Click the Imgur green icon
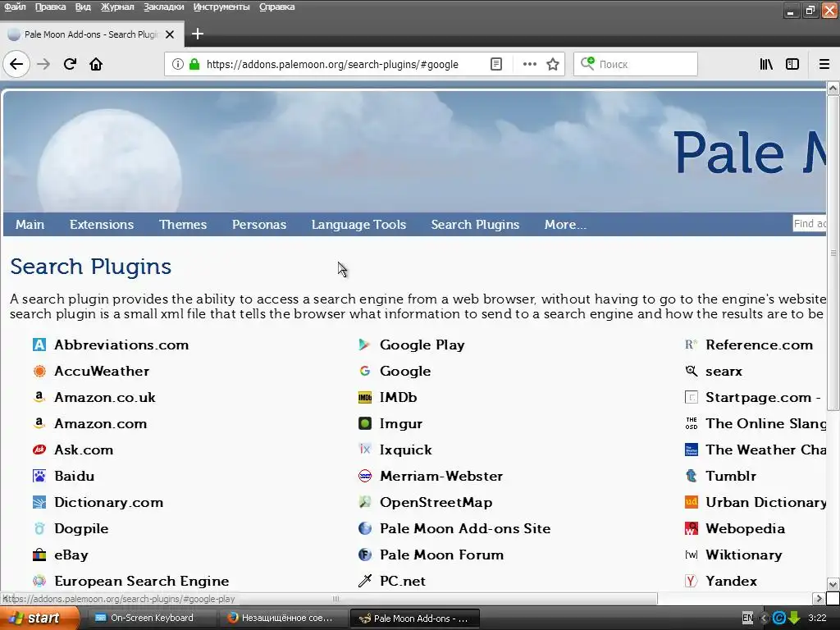 coord(365,423)
